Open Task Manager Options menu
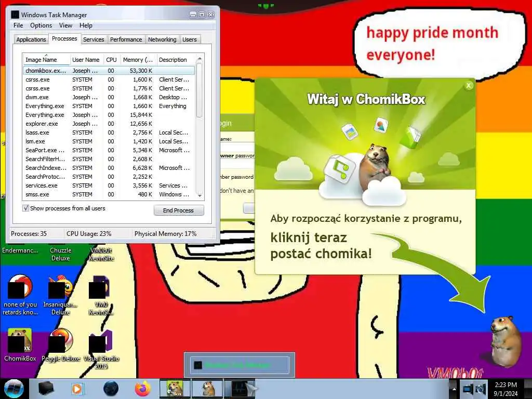Screen dimensions: 532x399 [41, 25]
